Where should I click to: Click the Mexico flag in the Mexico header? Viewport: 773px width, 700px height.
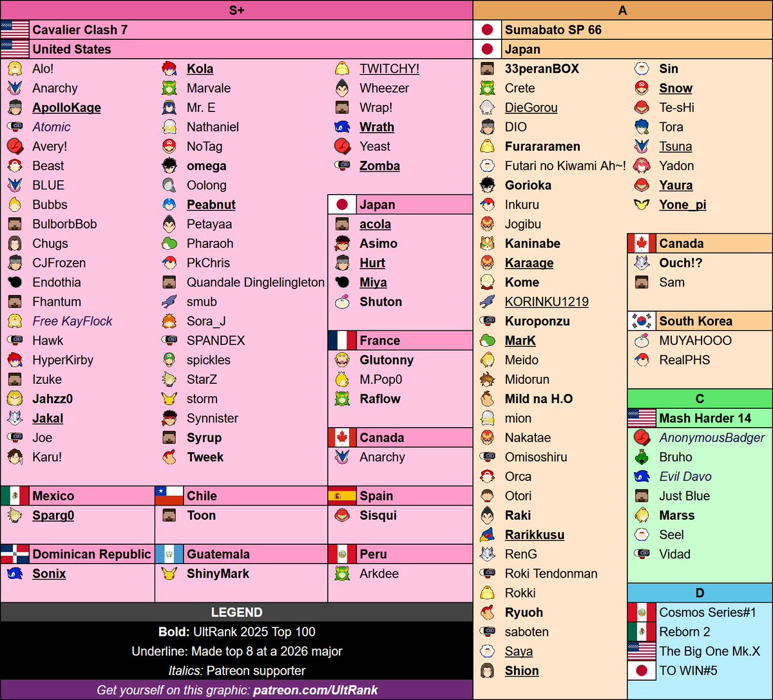point(15,496)
